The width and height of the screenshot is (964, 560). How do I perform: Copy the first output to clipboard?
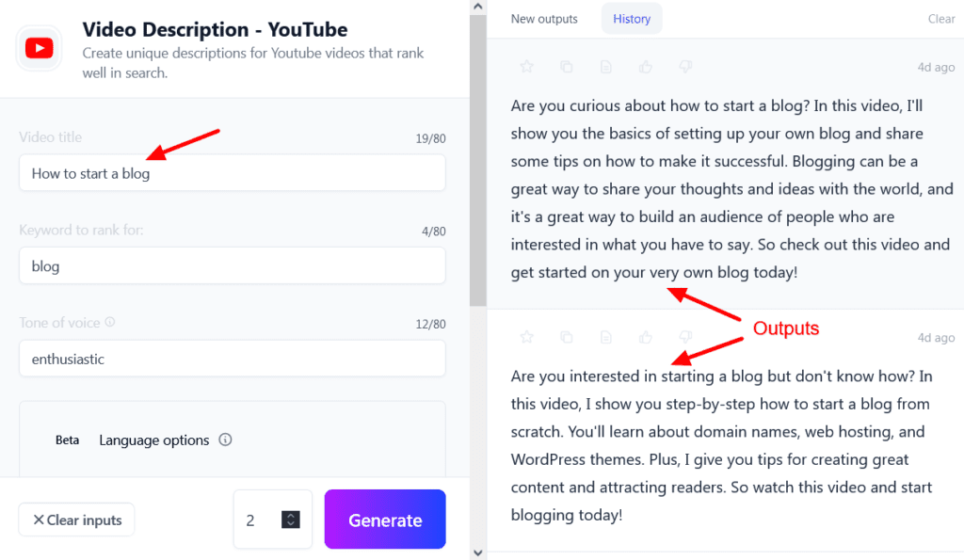tap(567, 67)
